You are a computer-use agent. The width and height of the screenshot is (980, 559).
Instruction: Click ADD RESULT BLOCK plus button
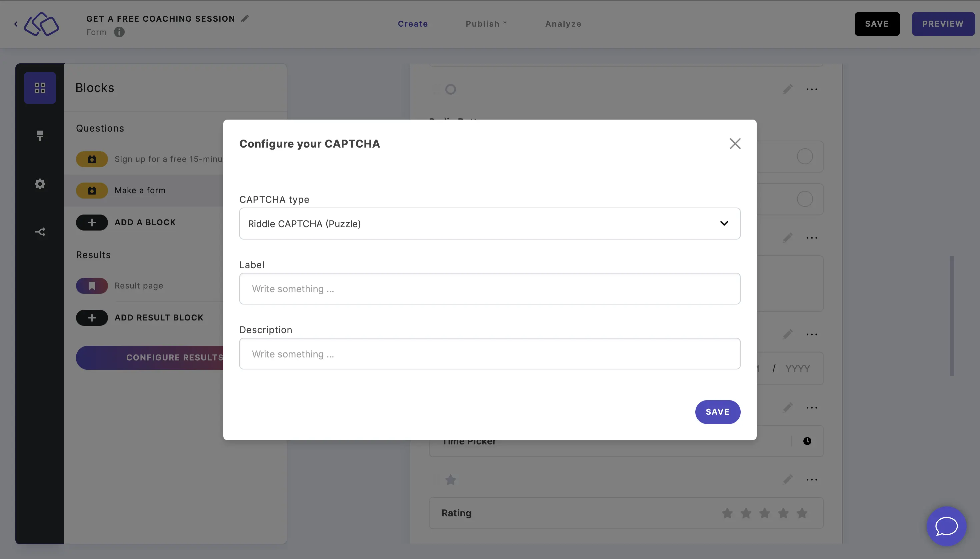[92, 317]
